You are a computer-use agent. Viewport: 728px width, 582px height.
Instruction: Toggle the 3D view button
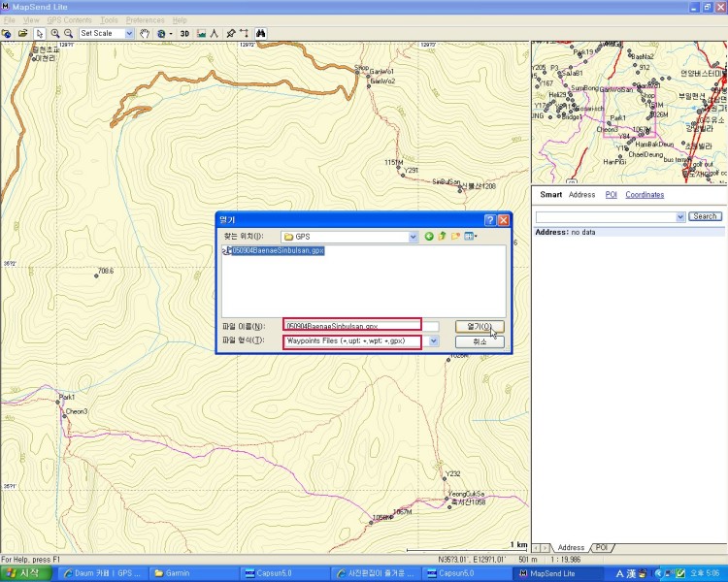click(184, 33)
